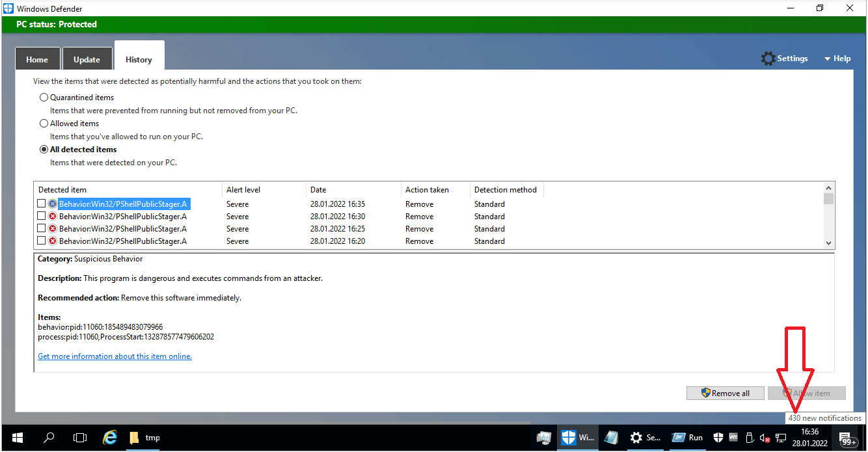Click the red threat icon on the 16:25 row
Image resolution: width=868 pixels, height=452 pixels.
coord(53,229)
